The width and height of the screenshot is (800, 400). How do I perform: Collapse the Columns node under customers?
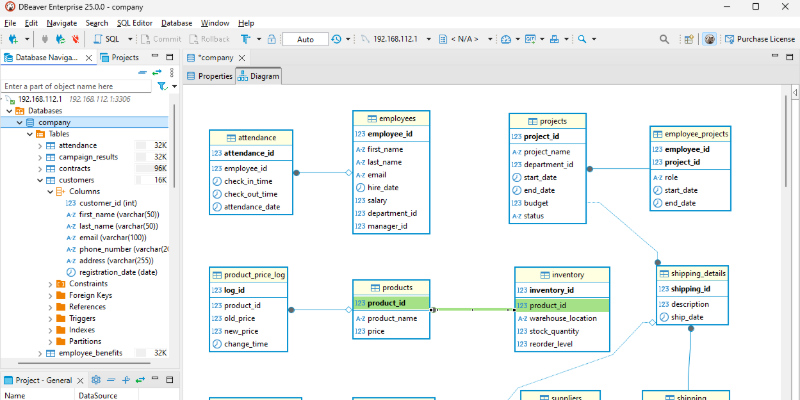click(x=50, y=192)
